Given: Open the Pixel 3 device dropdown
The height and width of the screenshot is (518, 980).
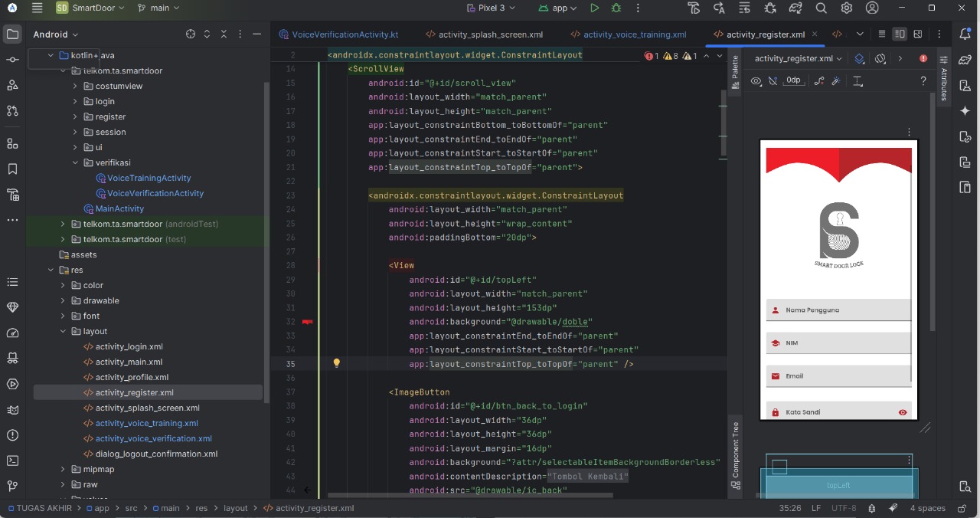Looking at the screenshot, I should pos(491,8).
